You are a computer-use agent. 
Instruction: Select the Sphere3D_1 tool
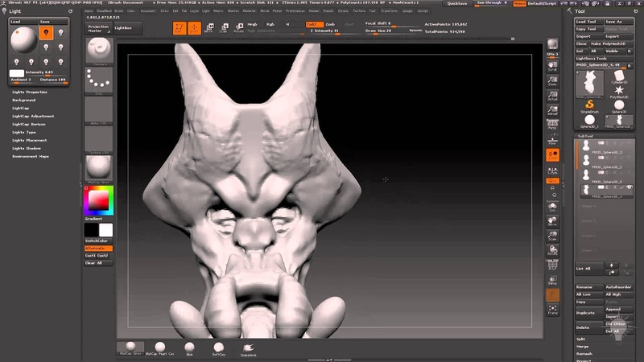[x=589, y=121]
